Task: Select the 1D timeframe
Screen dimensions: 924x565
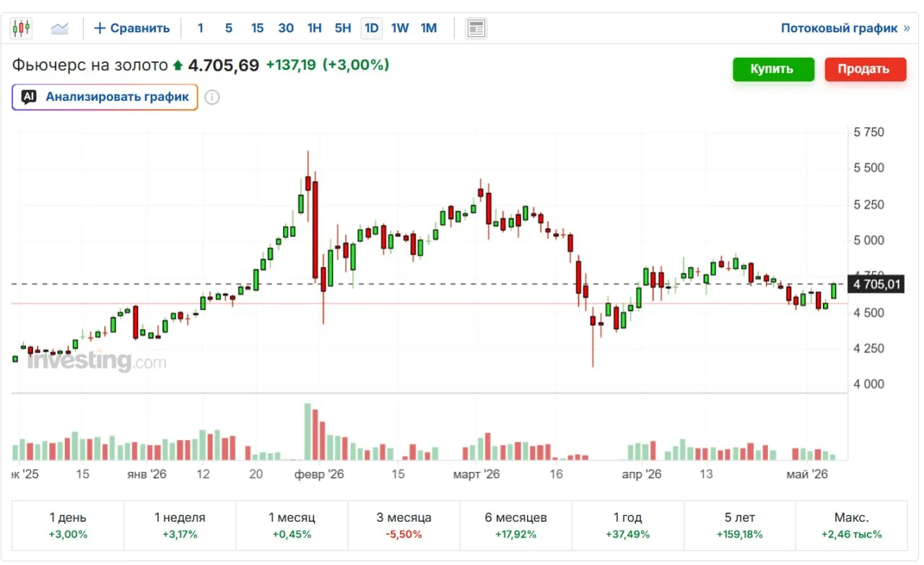Action: (371, 28)
